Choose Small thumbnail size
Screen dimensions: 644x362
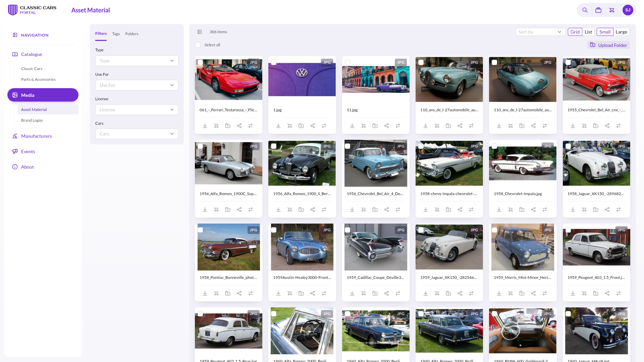coord(605,32)
